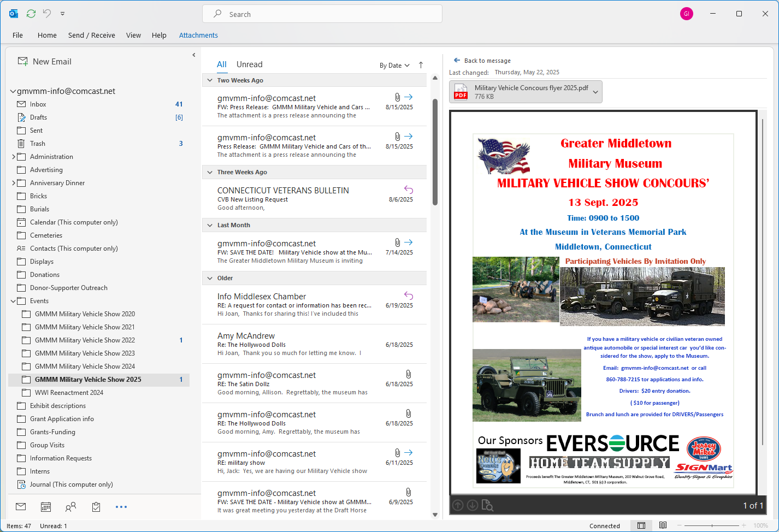Switch to Calendar view in bottom navigation
This screenshot has height=532, width=779.
point(46,507)
